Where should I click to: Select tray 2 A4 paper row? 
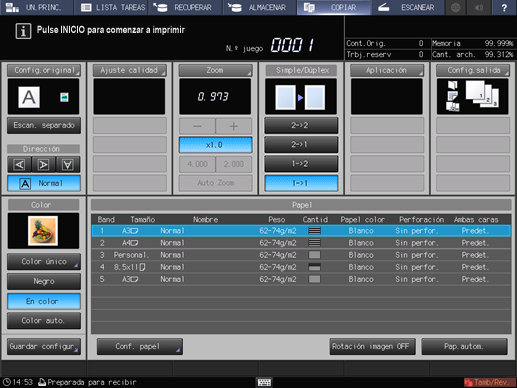(x=301, y=243)
